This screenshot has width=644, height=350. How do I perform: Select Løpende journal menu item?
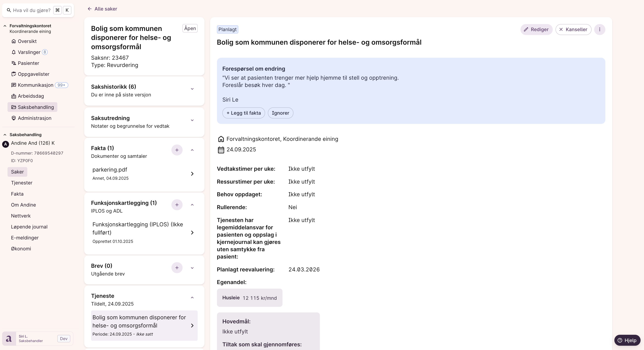(x=29, y=227)
